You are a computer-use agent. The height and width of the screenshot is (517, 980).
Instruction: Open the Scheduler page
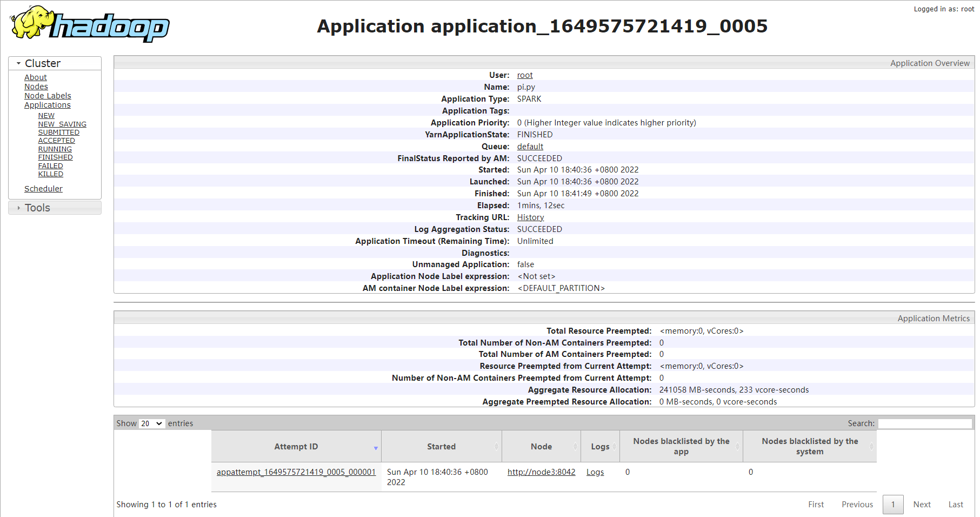tap(43, 189)
